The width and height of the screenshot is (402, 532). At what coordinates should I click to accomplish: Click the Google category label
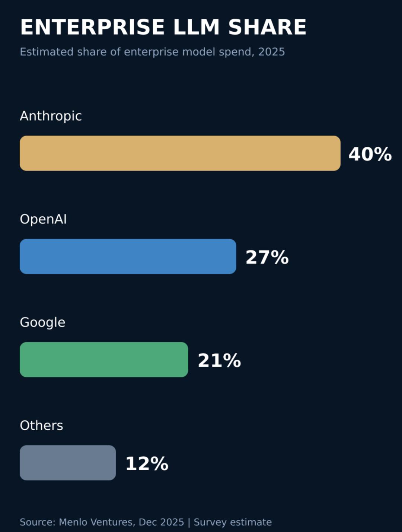coord(42,322)
